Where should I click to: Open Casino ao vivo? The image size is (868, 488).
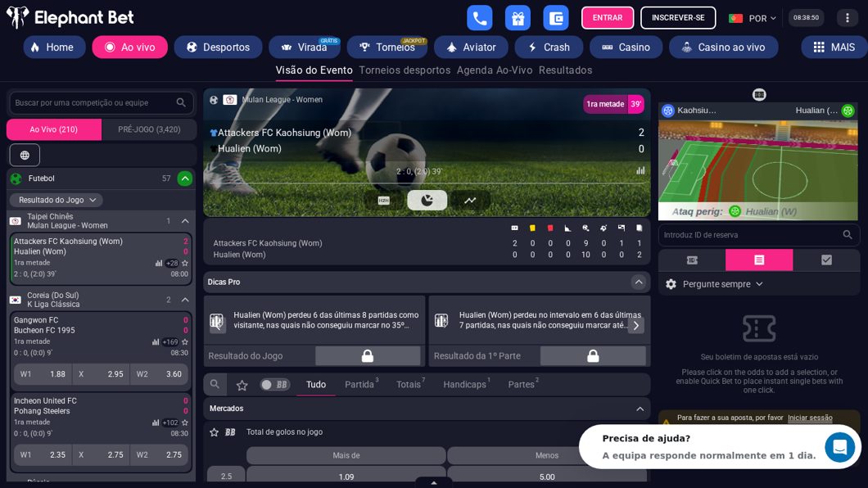click(724, 47)
